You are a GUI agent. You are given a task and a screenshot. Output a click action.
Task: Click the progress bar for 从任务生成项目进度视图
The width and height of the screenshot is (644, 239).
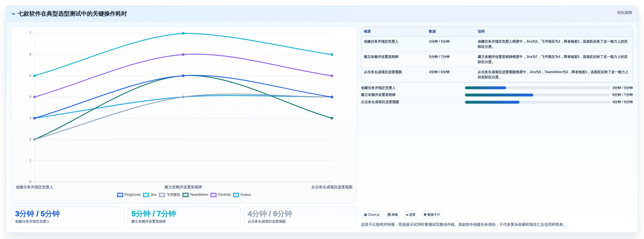click(x=537, y=102)
